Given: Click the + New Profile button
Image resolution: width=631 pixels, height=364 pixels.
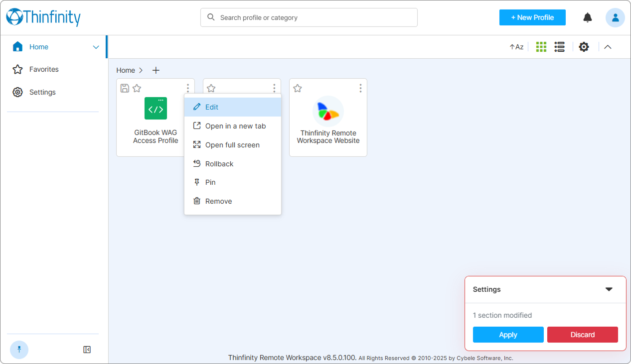Looking at the screenshot, I should point(532,17).
